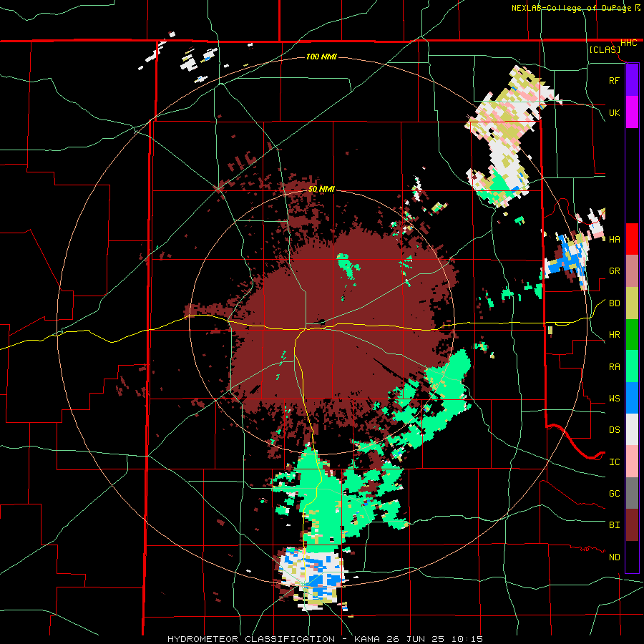Viewport: 644px width, 644px height.
Task: Click the BI brown legend swatch
Action: (632, 525)
